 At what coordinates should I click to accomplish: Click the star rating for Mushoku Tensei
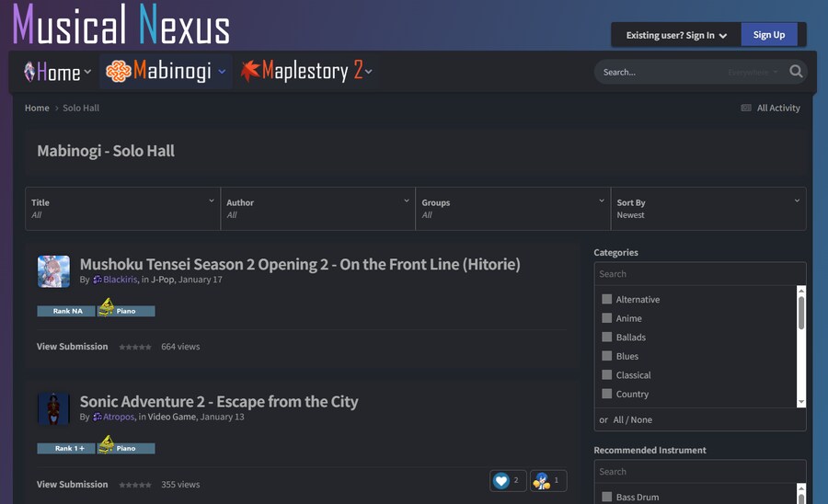pyautogui.click(x=135, y=347)
